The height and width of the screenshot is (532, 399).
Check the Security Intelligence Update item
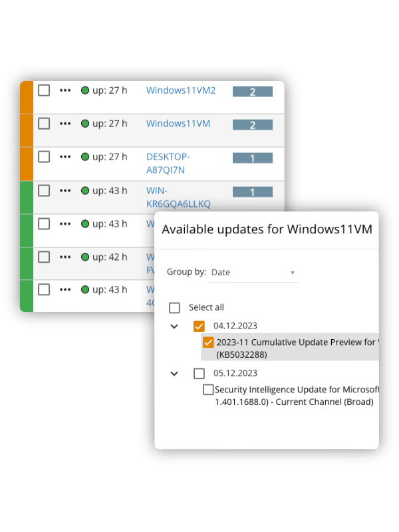(x=208, y=390)
